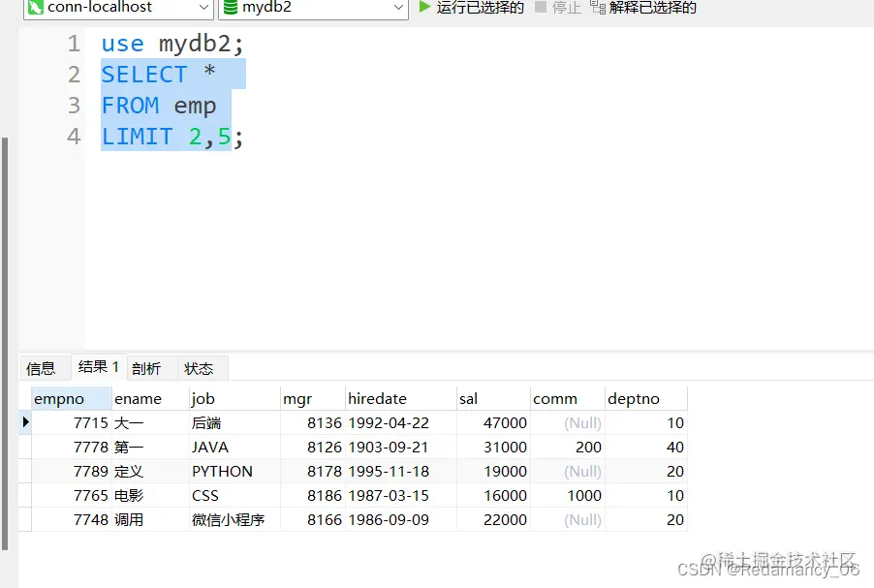Click the empno column header

[x=72, y=398]
